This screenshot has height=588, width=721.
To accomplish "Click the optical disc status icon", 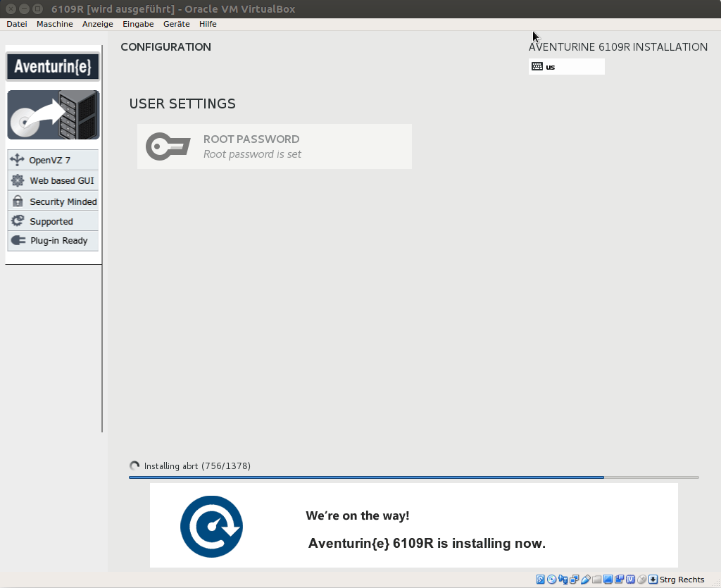I will 552,580.
